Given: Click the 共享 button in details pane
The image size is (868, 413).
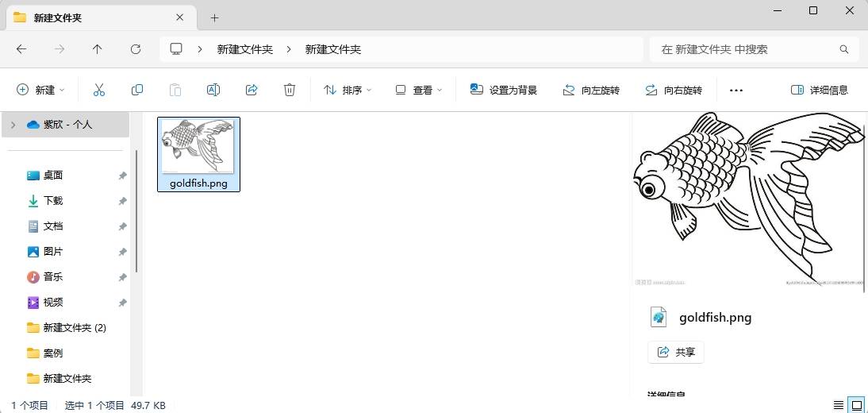Looking at the screenshot, I should point(676,352).
